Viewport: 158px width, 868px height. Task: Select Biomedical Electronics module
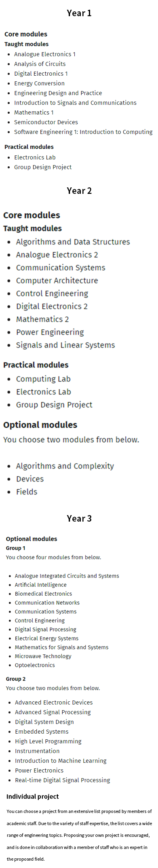(x=43, y=594)
